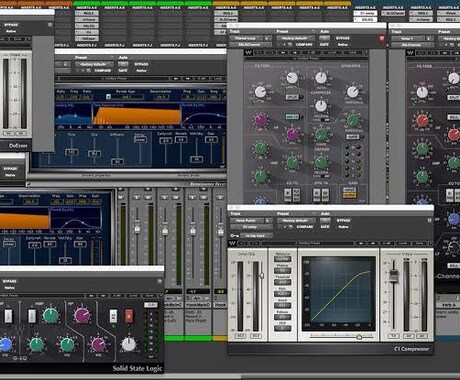Click the redo arrow in Renaissance Reverb toolbar
Image resolution: width=460 pixels, height=380 pixels.
(x=187, y=79)
